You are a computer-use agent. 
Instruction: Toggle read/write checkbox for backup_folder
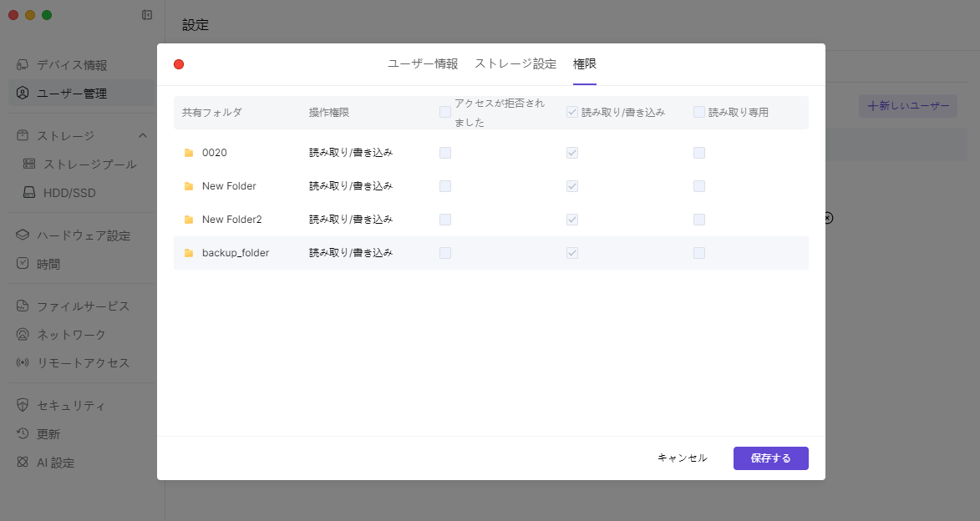572,253
